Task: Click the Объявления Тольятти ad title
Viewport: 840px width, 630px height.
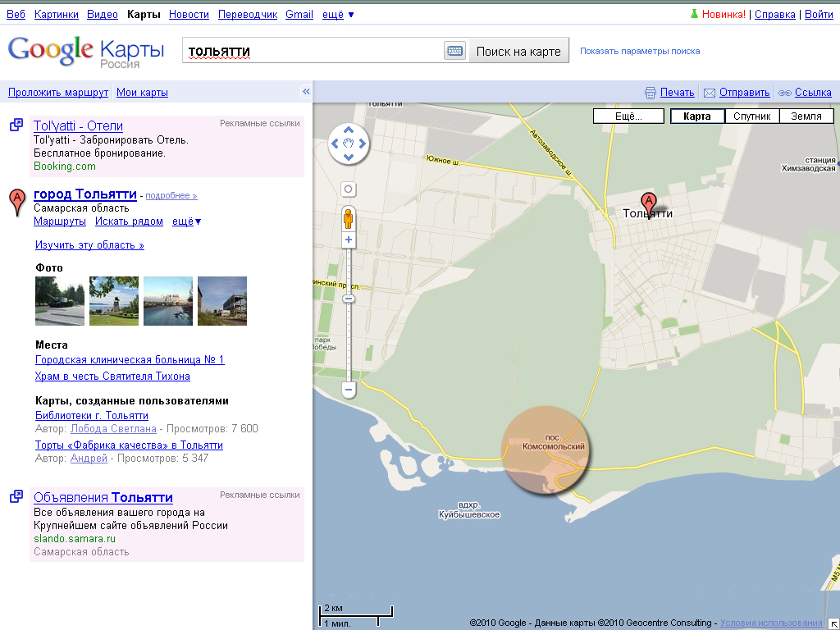Action: [x=103, y=498]
